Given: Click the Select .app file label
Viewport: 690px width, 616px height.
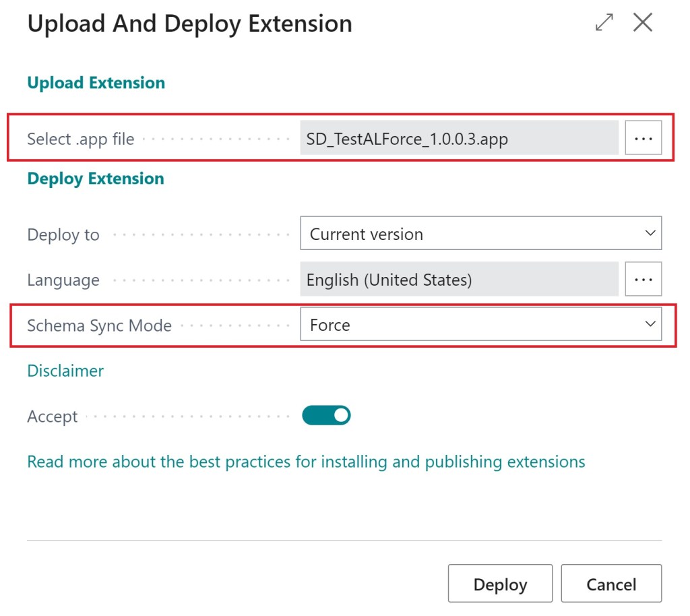Looking at the screenshot, I should pyautogui.click(x=80, y=140).
